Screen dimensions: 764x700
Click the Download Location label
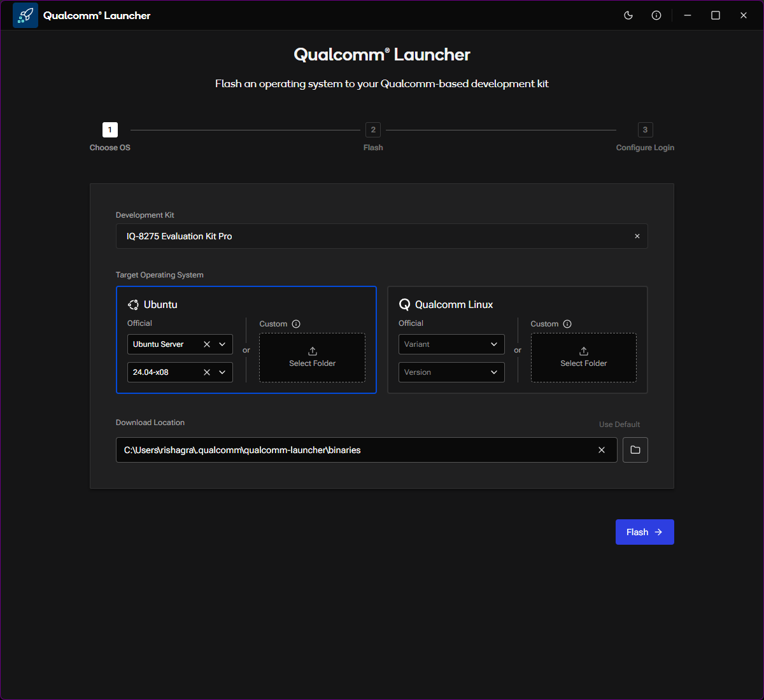(x=150, y=423)
